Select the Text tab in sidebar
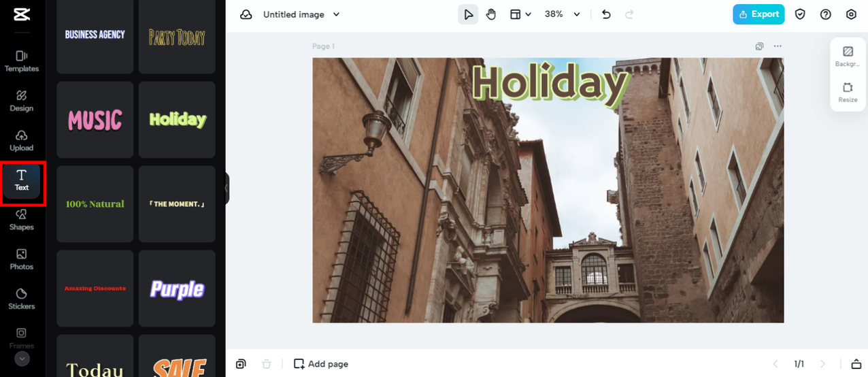Screen dimensions: 868x377 [22, 180]
